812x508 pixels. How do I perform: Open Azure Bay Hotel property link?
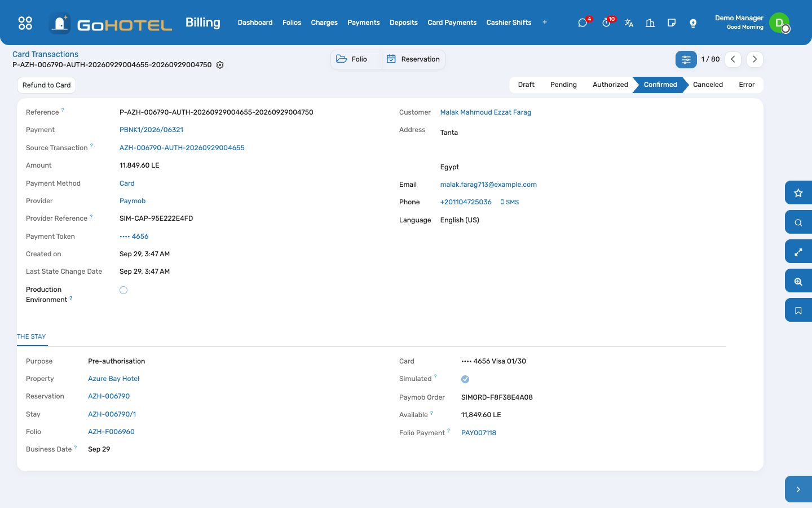113,379
